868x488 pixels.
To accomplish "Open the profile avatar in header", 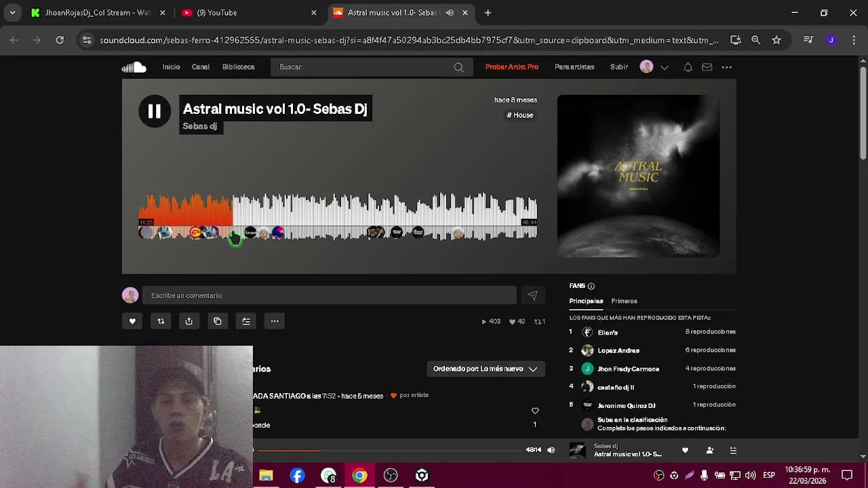I will (x=646, y=67).
